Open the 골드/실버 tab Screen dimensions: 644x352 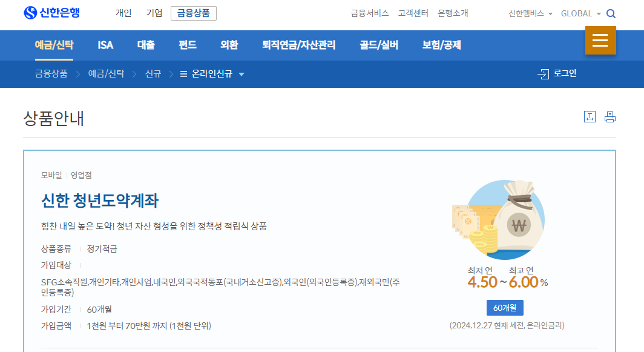(x=379, y=45)
